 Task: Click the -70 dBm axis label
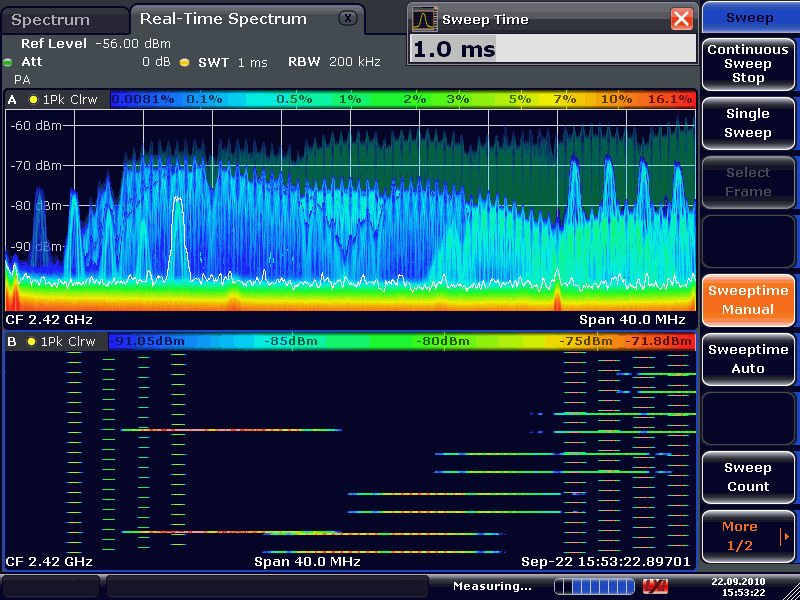tap(36, 165)
